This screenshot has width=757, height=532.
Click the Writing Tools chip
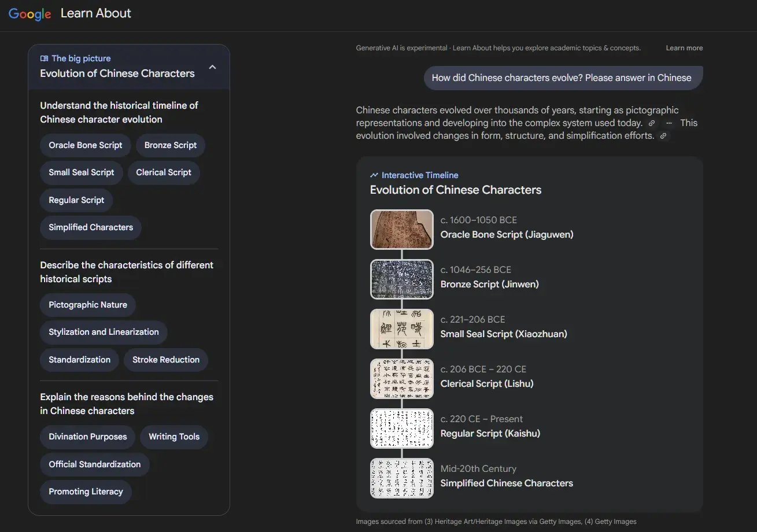pos(174,437)
